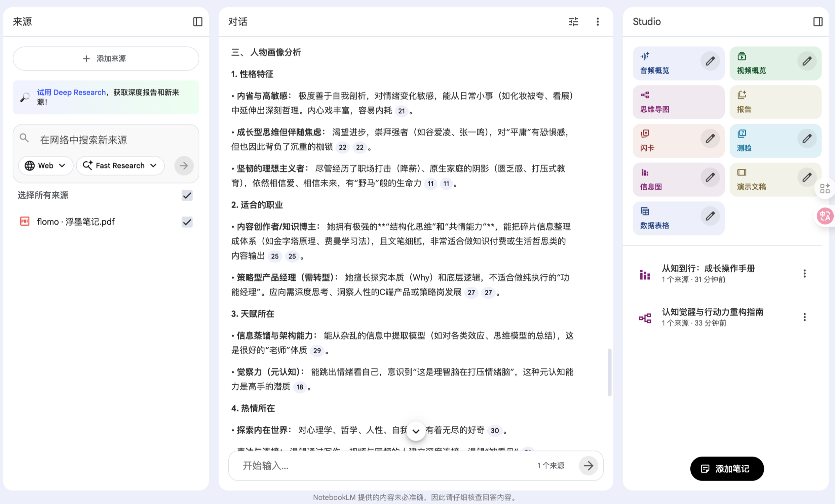Open the Fast Research mode dropdown
This screenshot has height=504, width=835.
click(120, 166)
